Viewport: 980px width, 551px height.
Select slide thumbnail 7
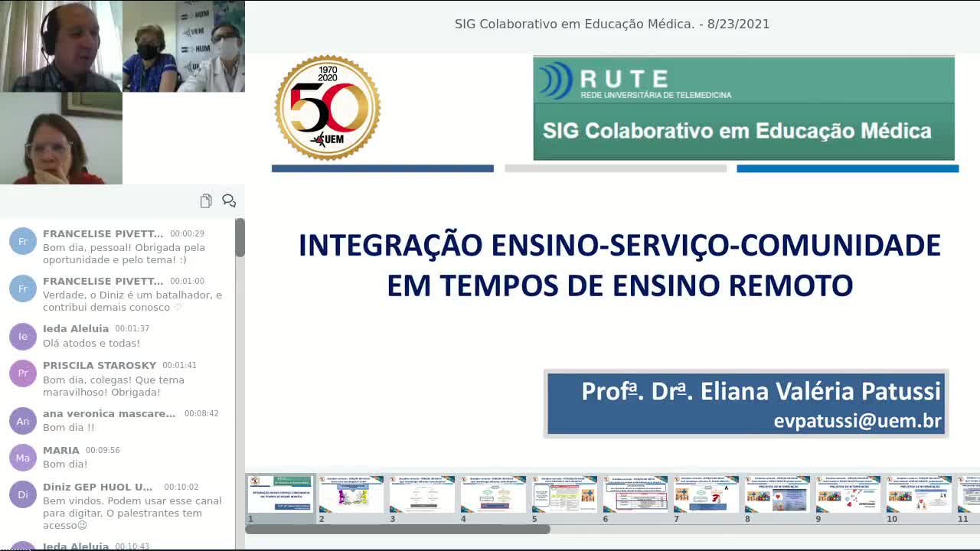pos(706,494)
